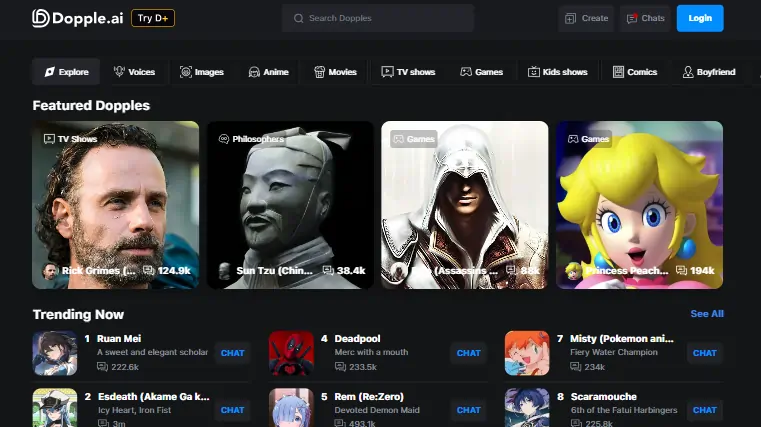Click the Scaramouche name text
Viewport: 761px width, 427px height.
pos(603,397)
